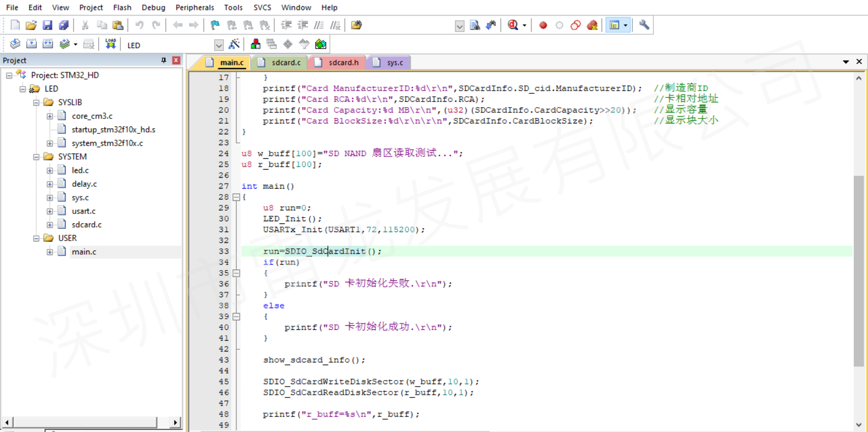Open the Help menu
Image resolution: width=868 pixels, height=432 pixels.
pyautogui.click(x=329, y=8)
